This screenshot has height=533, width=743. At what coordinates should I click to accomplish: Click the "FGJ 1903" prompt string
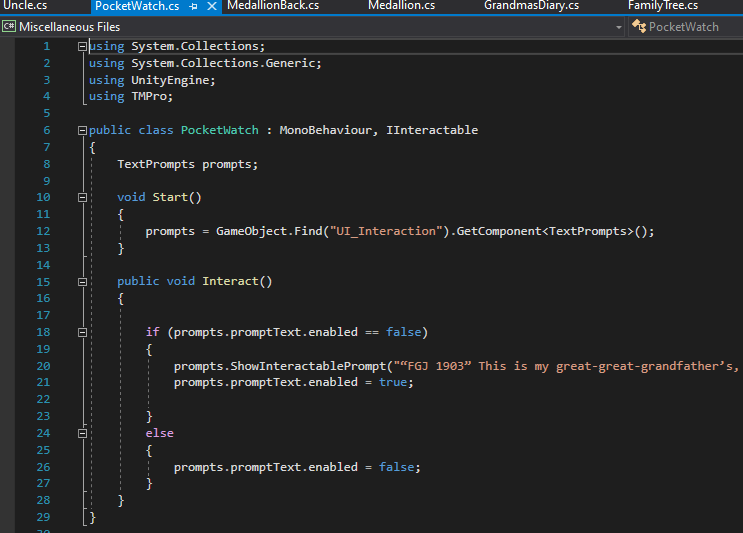click(566, 366)
